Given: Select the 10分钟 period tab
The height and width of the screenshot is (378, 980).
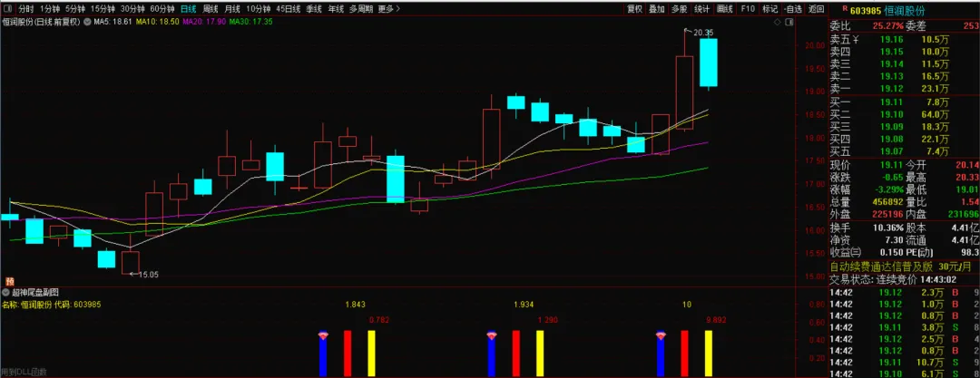Looking at the screenshot, I should coord(258,9).
